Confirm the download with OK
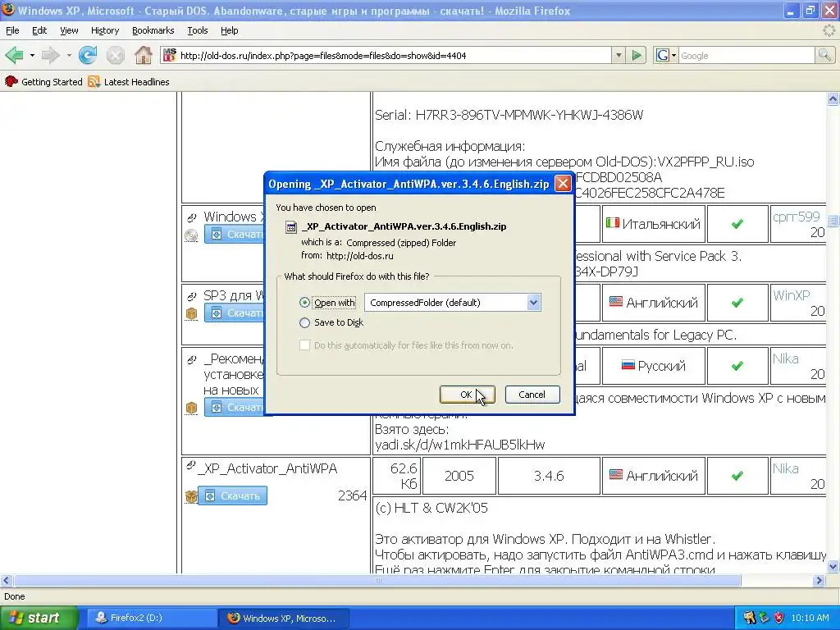Viewport: 840px width, 630px height. (467, 395)
